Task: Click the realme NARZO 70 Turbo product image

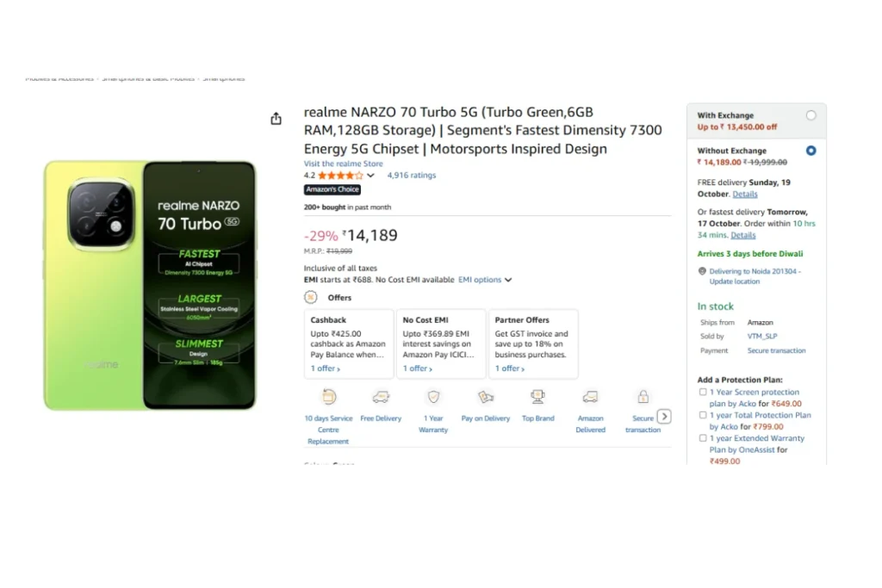Action: (151, 285)
